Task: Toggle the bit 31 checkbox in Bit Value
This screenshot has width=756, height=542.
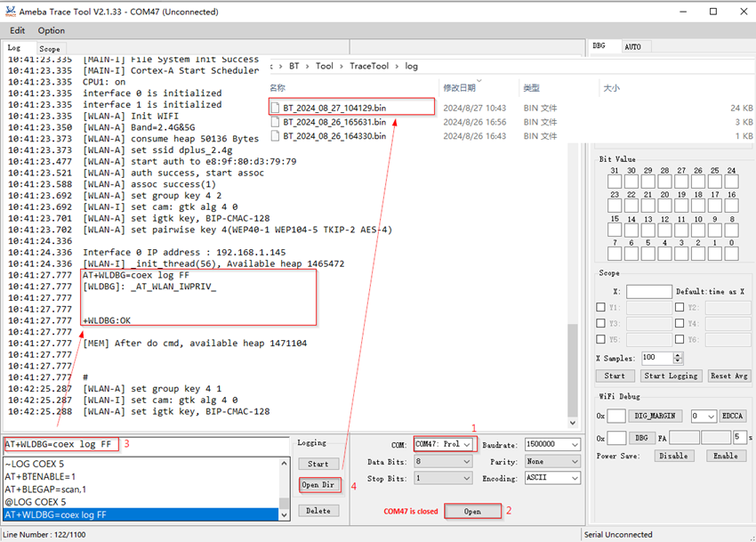Action: pyautogui.click(x=614, y=182)
